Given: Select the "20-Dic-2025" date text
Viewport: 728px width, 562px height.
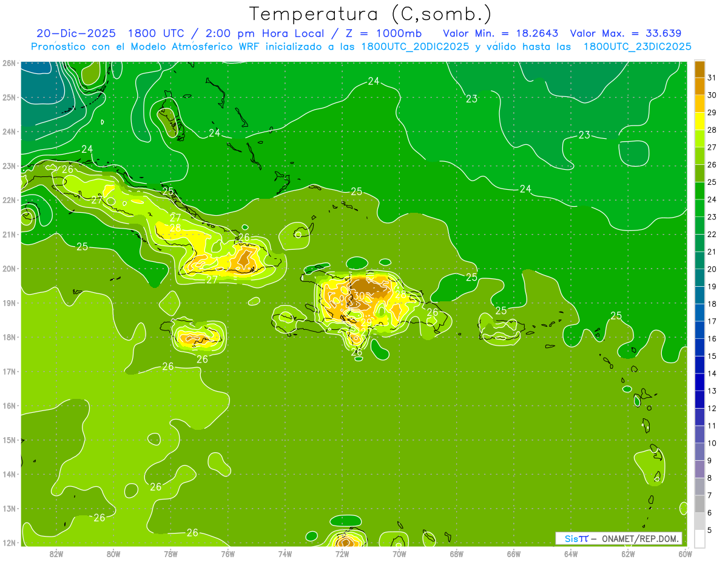Looking at the screenshot, I should click(x=76, y=33).
